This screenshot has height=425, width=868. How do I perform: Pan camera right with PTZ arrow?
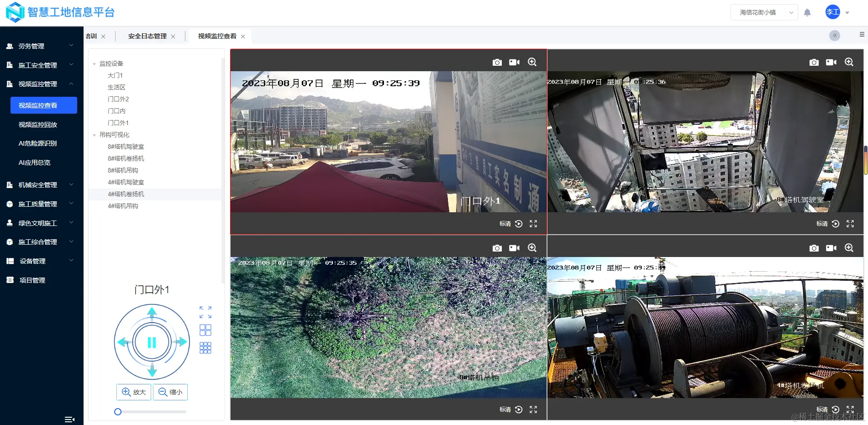181,342
